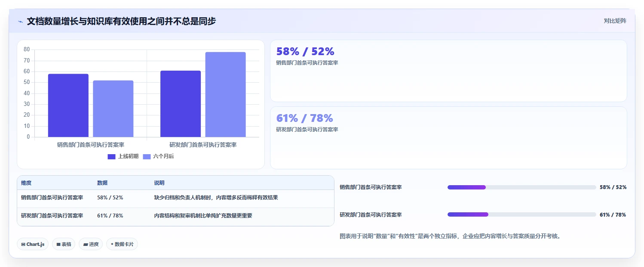Click the 进度 tag chip
The height and width of the screenshot is (267, 644).
[91, 244]
